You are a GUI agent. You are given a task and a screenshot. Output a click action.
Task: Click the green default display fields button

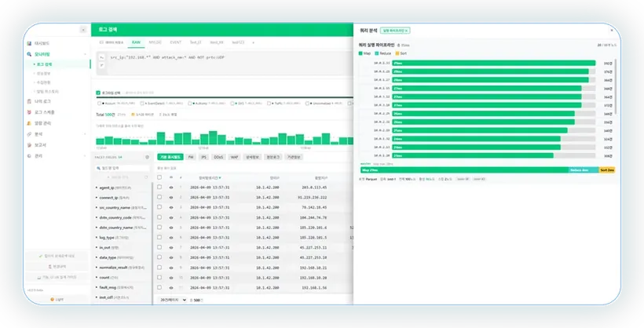[170, 157]
